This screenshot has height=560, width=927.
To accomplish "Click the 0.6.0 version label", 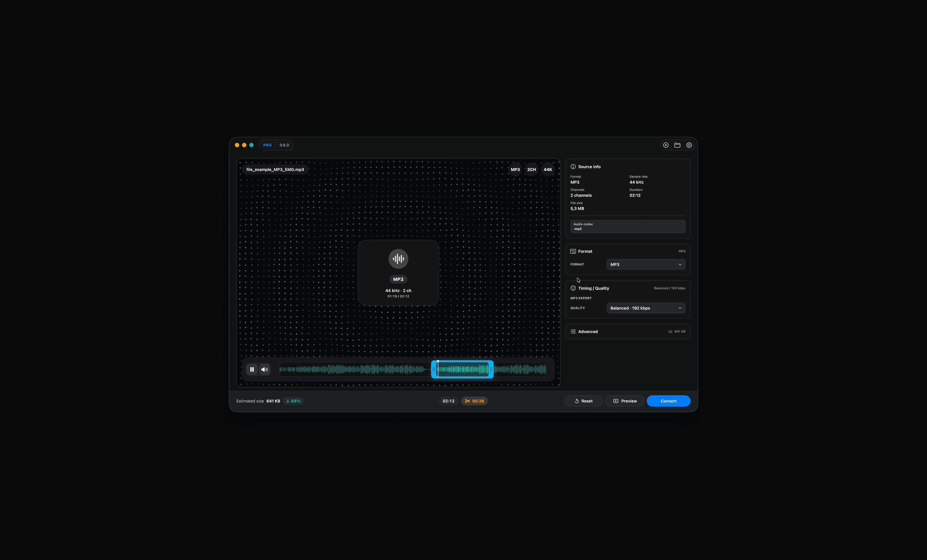I will (x=284, y=145).
